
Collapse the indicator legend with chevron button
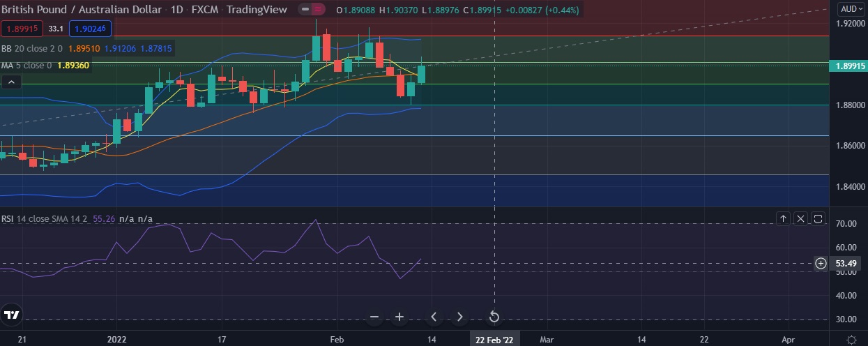(11, 82)
